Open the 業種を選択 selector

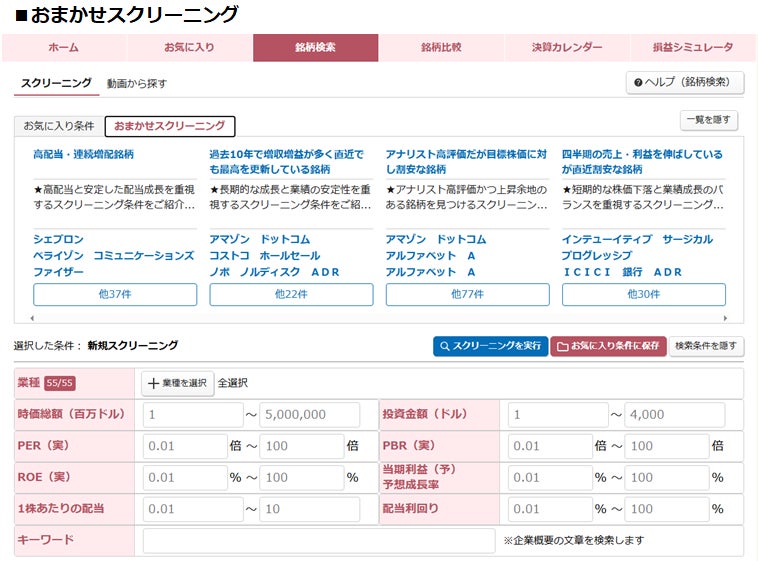pos(177,384)
